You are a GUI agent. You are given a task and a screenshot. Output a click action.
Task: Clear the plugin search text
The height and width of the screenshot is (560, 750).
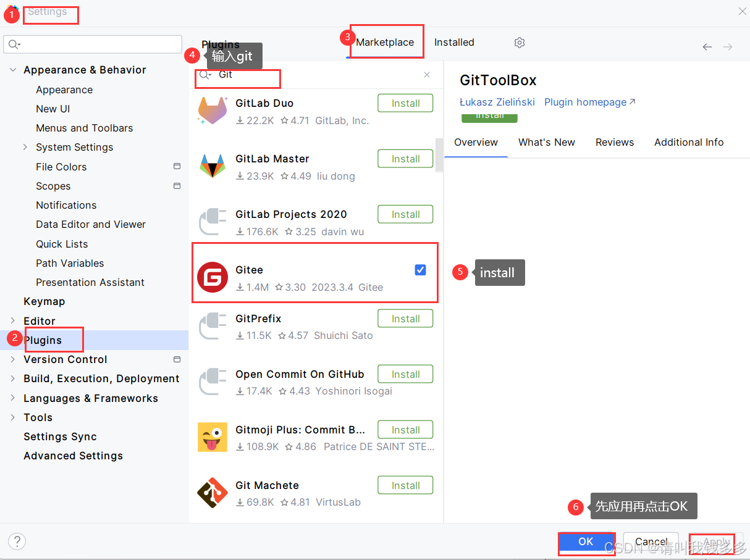pyautogui.click(x=427, y=75)
